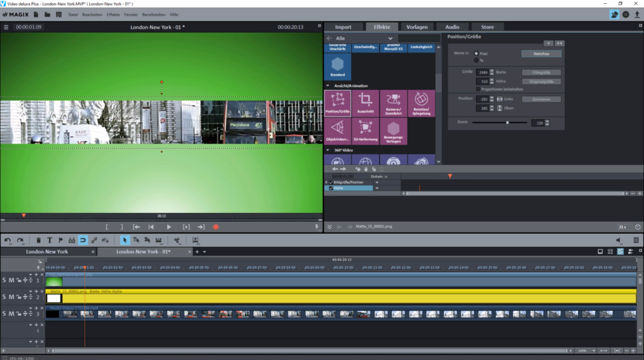
Task: Click the redo arrow in the toolbar
Action: tap(20, 240)
